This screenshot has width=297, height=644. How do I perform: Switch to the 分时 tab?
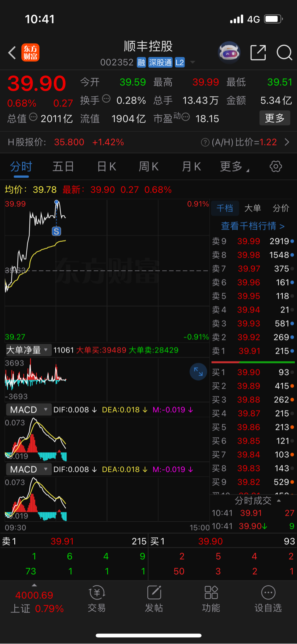(x=21, y=167)
